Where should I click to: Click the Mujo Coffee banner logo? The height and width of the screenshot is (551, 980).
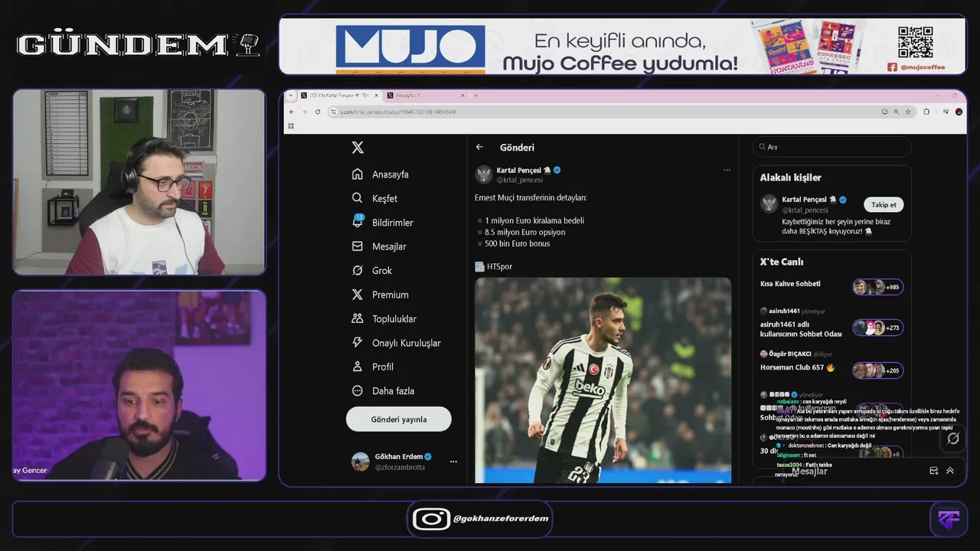[410, 48]
